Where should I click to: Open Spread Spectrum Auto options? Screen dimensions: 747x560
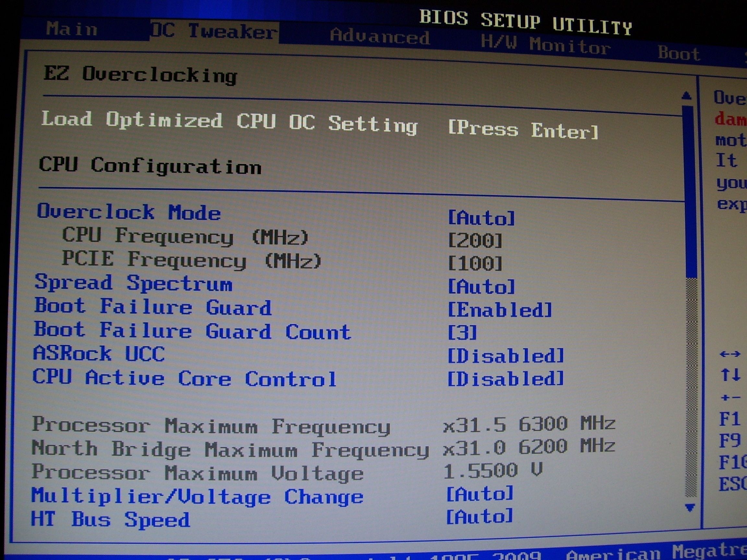click(x=481, y=286)
